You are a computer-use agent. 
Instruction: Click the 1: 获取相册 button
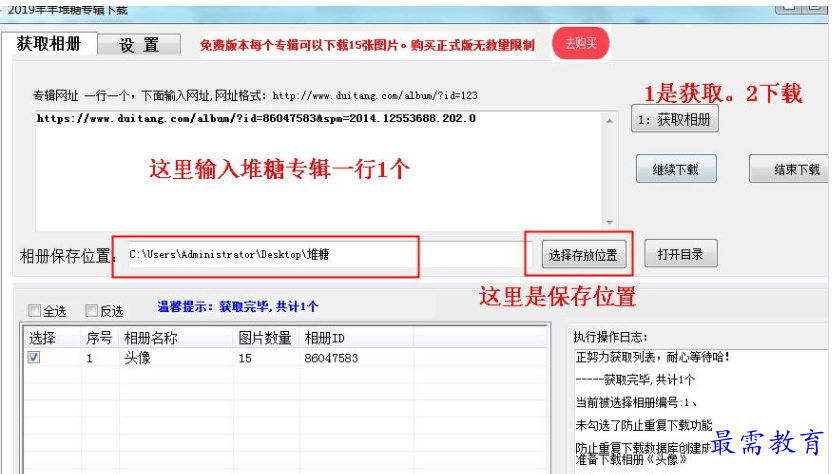coord(674,119)
